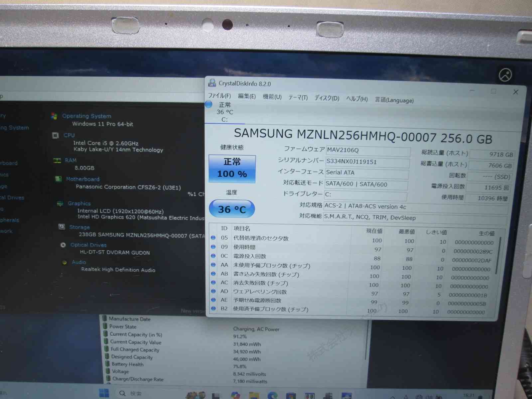The height and width of the screenshot is (399, 532).
Task: Click the serial number field
Action: tap(367, 162)
